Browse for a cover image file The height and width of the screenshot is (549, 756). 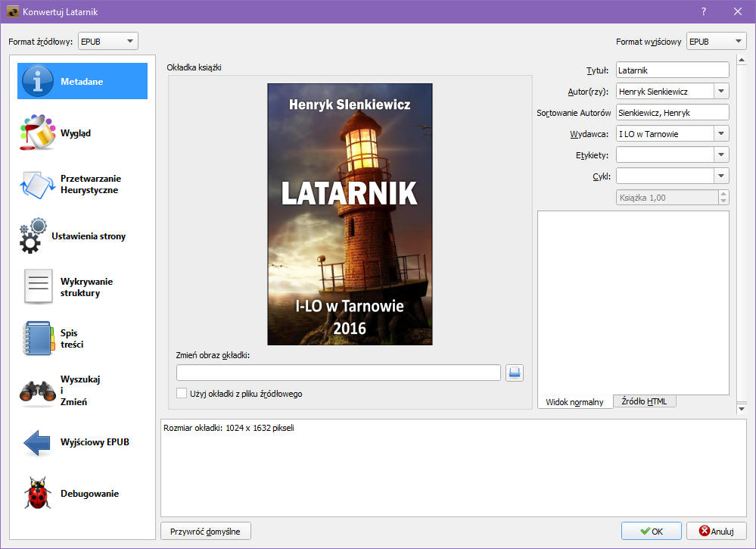(x=515, y=373)
